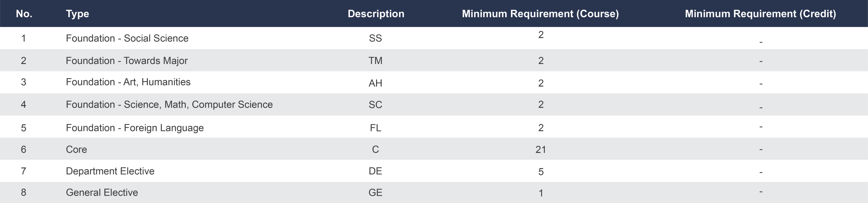
Task: Click the "Foundation - Art, Humanities" entry
Action: coord(128,82)
